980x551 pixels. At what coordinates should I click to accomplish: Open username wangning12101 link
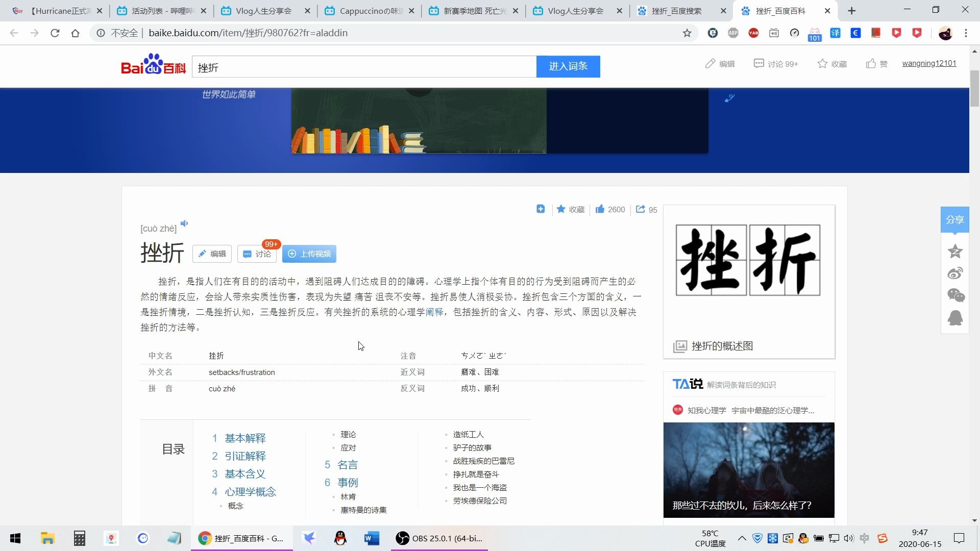[x=929, y=63]
